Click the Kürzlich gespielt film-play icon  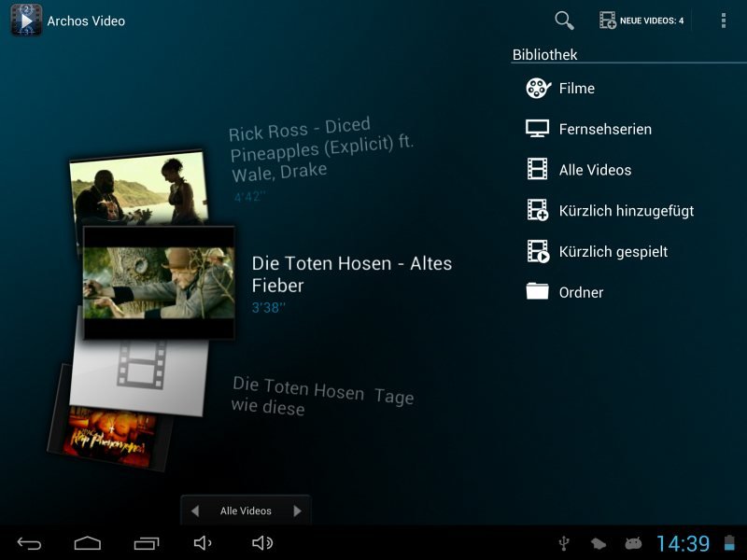coord(538,251)
